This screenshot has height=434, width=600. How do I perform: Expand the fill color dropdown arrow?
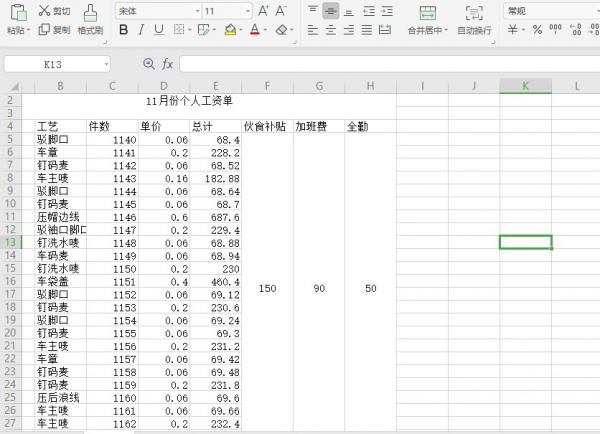coord(241,30)
